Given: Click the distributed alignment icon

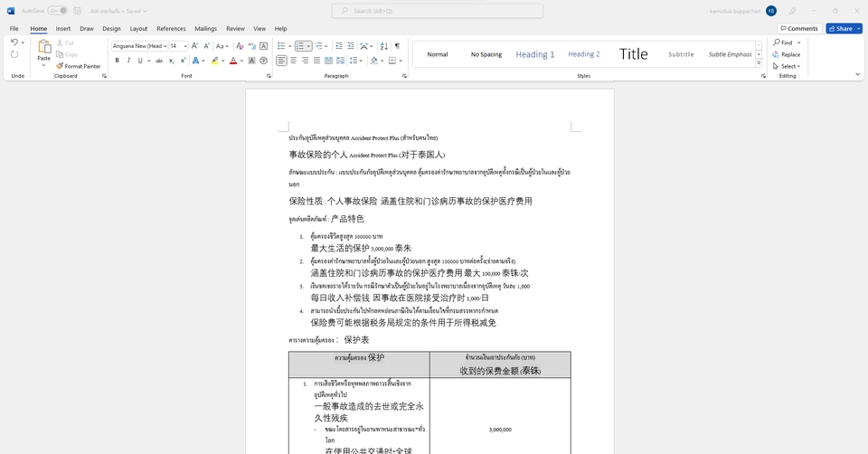Looking at the screenshot, I should coord(328,61).
